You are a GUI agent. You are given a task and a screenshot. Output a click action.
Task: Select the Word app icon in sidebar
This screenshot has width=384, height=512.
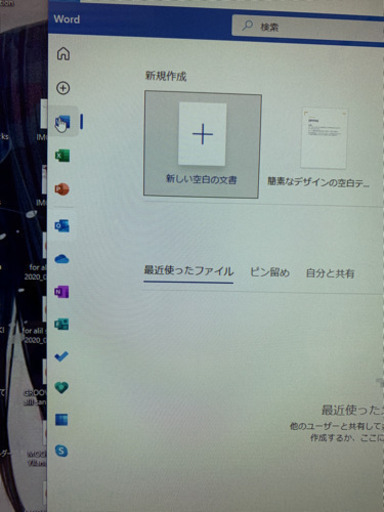[x=63, y=122]
